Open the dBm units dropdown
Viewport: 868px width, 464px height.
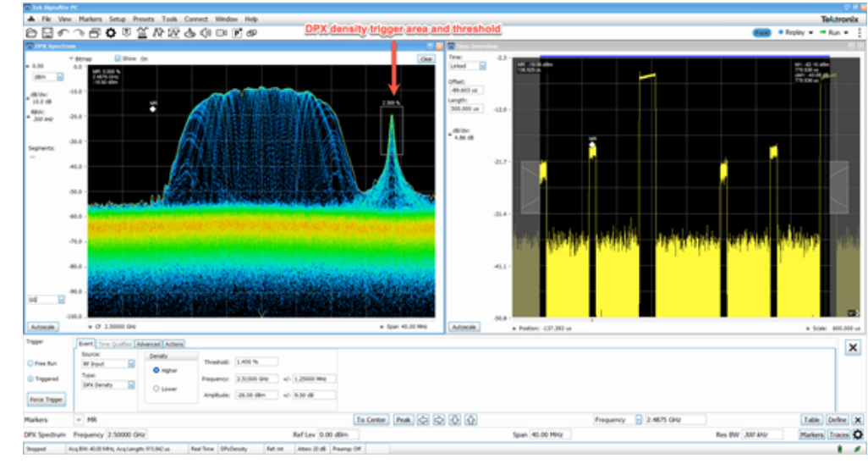[60, 77]
